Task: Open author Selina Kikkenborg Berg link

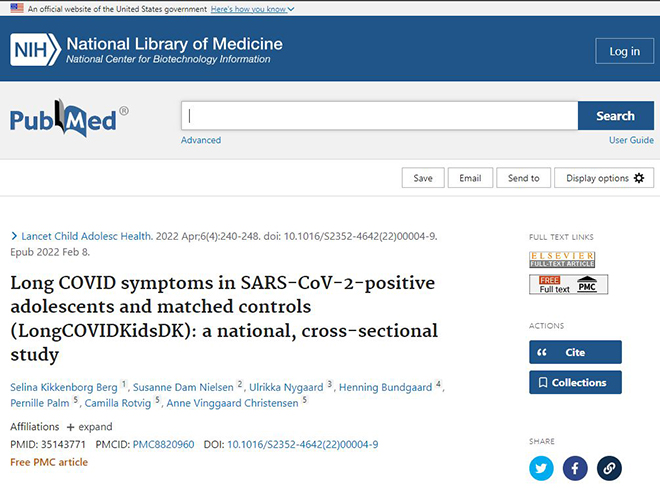Action: click(x=64, y=387)
